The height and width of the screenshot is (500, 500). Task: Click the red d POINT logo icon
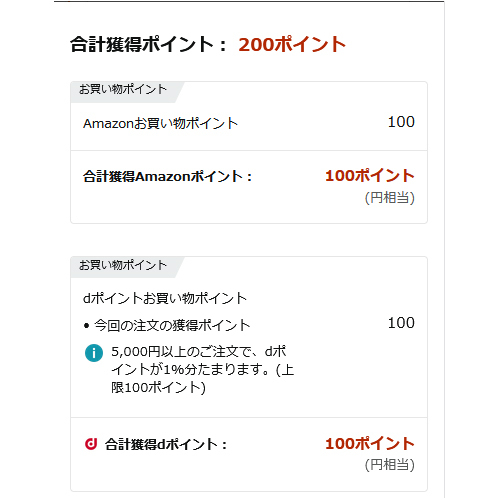pos(91,444)
